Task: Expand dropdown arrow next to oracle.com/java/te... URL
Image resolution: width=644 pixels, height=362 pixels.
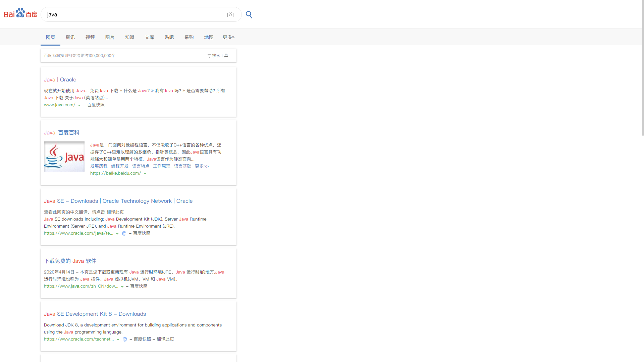Action: (x=117, y=234)
